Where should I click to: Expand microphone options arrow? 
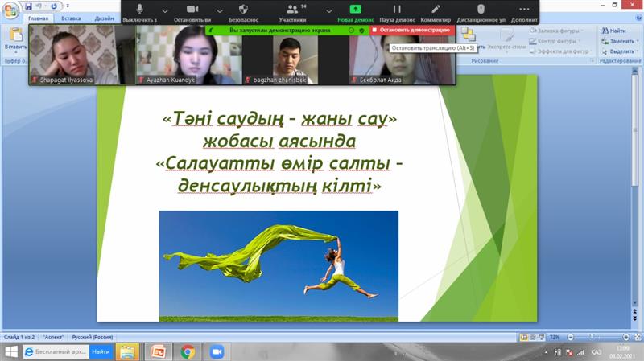pyautogui.click(x=164, y=10)
